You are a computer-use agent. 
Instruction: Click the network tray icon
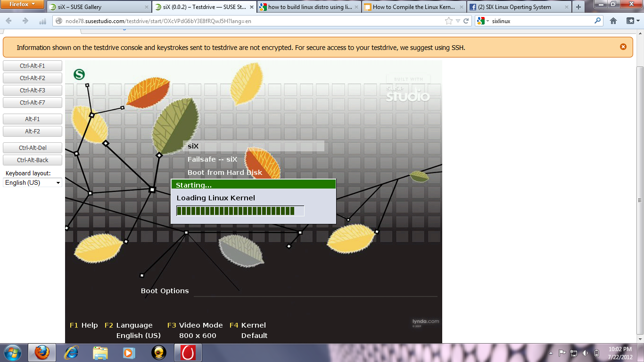(x=574, y=353)
